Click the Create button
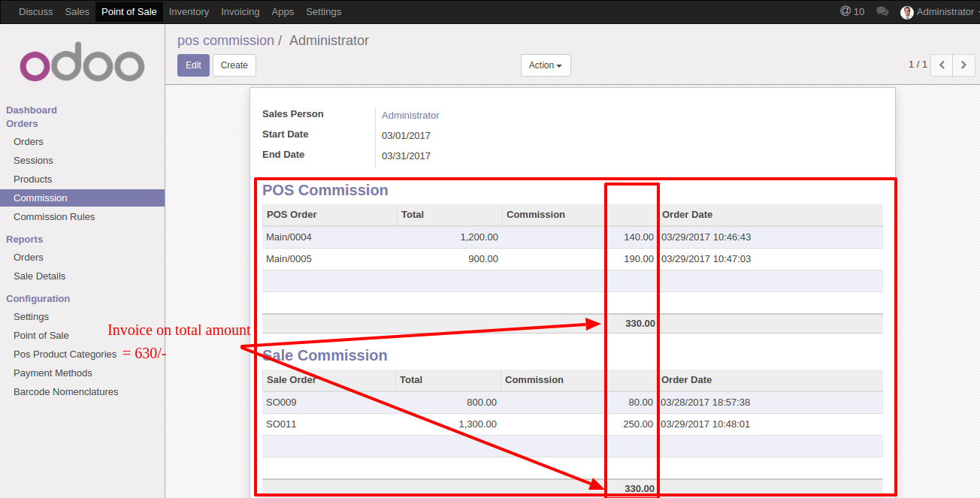The height and width of the screenshot is (498, 980). pos(234,65)
